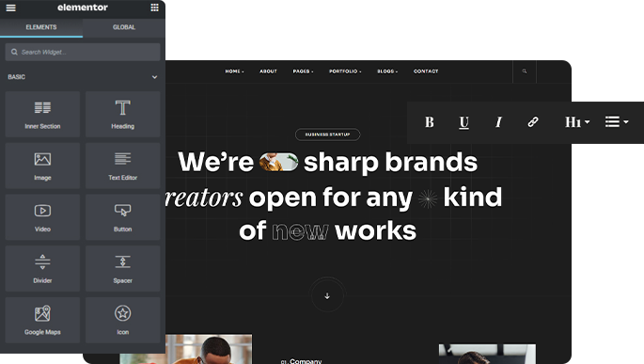Switch to the Elements tab
The height and width of the screenshot is (364, 644).
pos(41,27)
